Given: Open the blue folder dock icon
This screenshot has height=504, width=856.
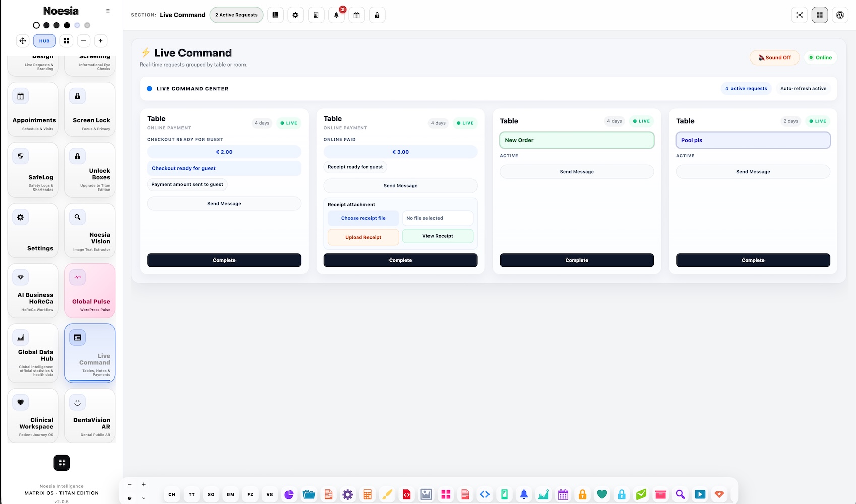Looking at the screenshot, I should pos(309,494).
